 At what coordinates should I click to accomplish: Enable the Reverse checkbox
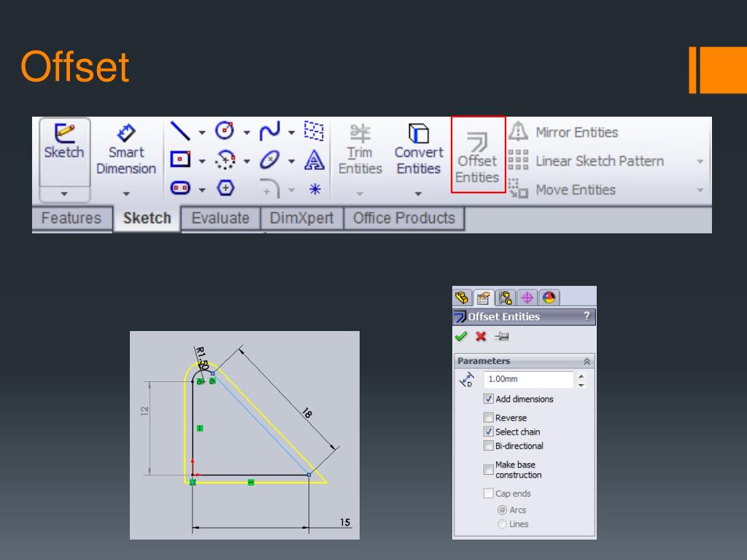click(488, 418)
